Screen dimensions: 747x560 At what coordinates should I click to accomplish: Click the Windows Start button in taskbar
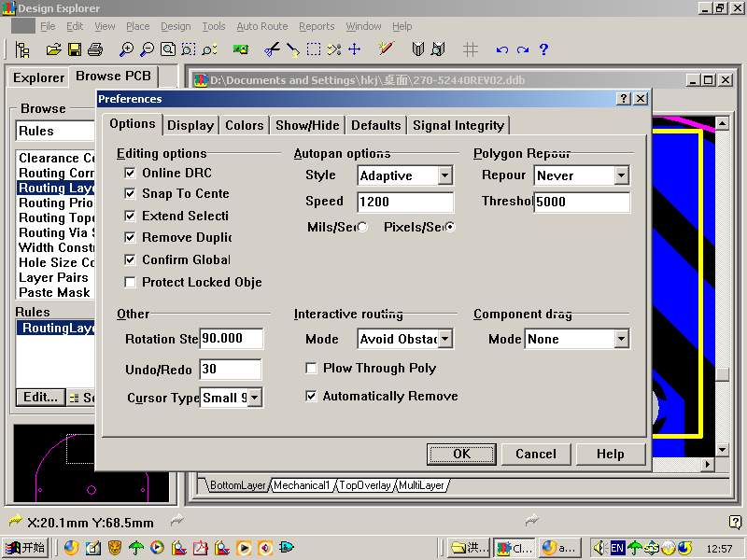tap(25, 548)
